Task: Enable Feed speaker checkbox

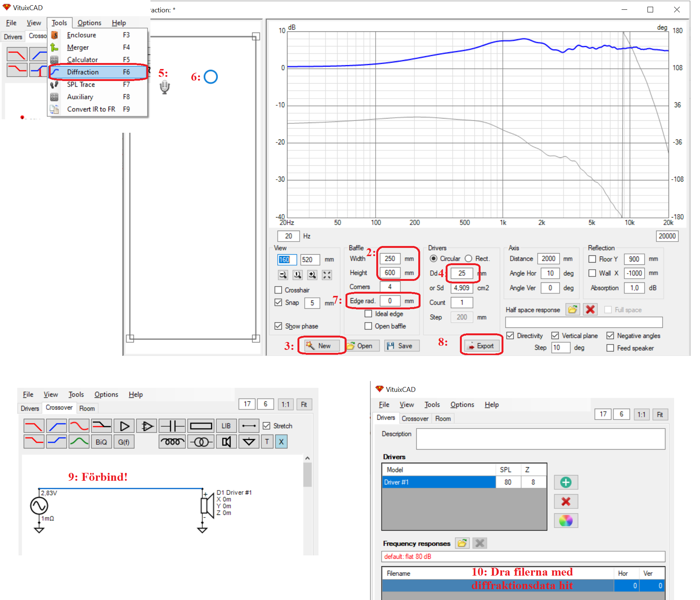Action: point(610,348)
